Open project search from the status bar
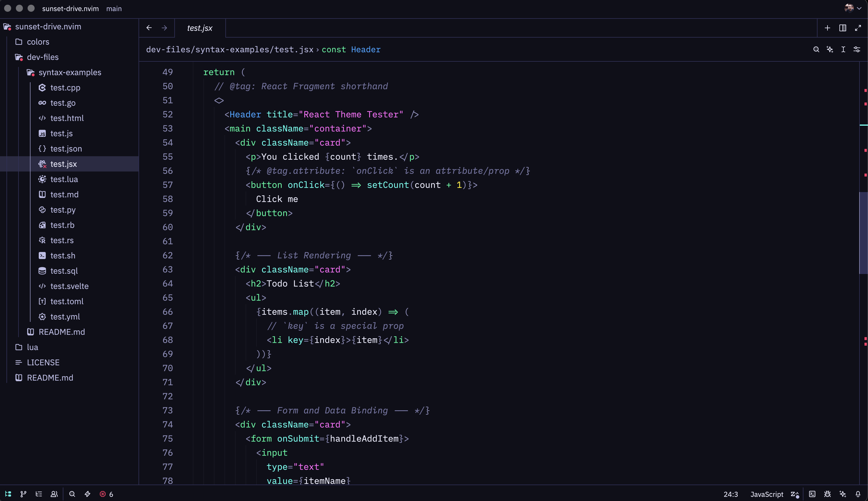868x501 pixels. click(x=72, y=494)
